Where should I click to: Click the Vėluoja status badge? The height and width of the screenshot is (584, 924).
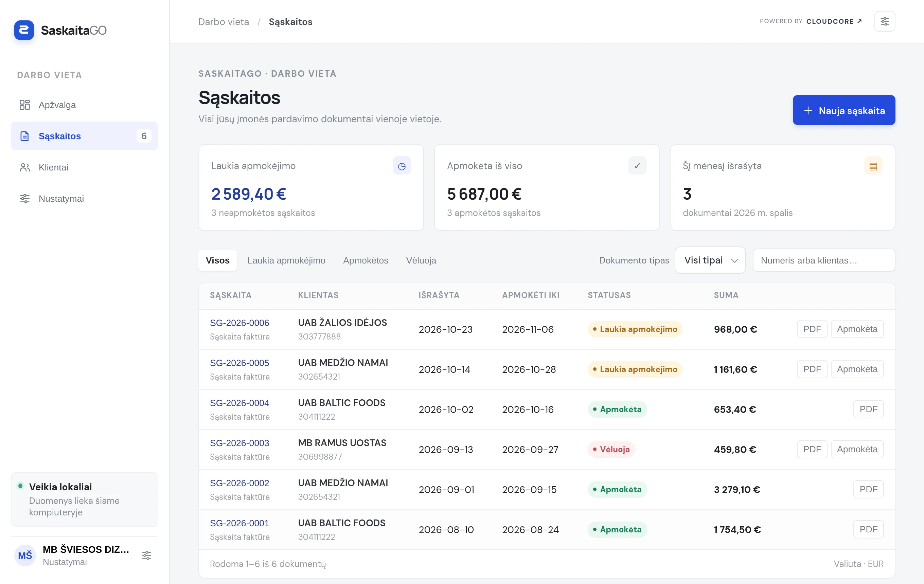[611, 450]
